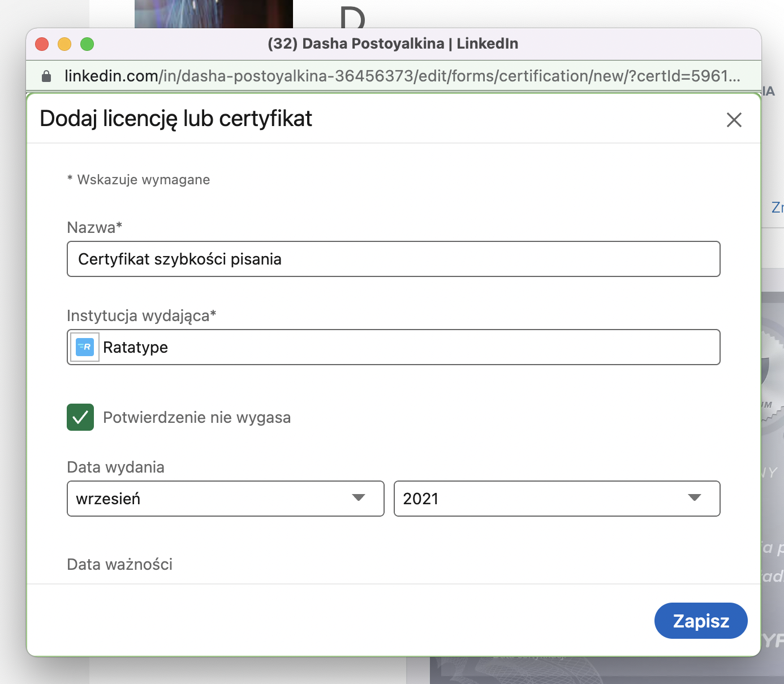784x684 pixels.
Task: Click the Nazwa input field
Action: pyautogui.click(x=393, y=259)
